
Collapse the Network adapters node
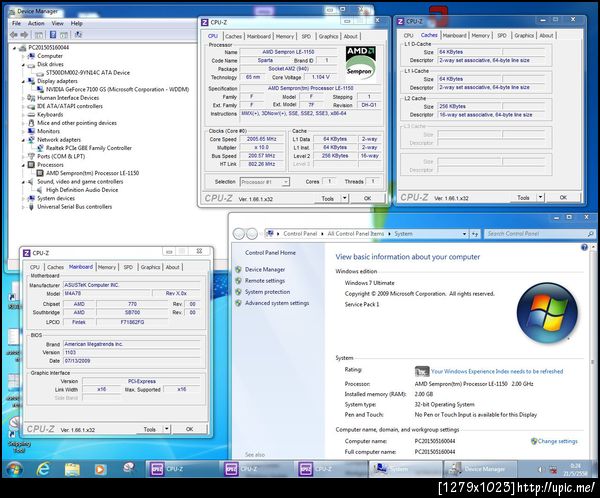23,140
